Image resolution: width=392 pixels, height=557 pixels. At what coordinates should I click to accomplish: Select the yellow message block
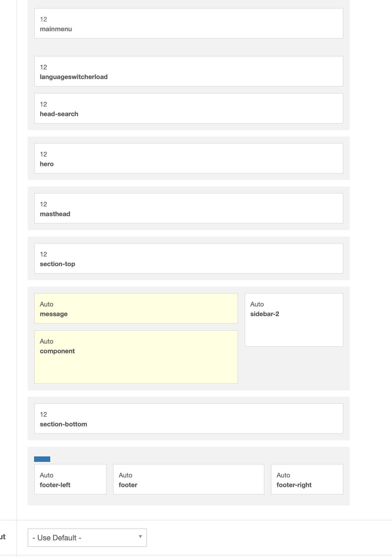pos(136,309)
